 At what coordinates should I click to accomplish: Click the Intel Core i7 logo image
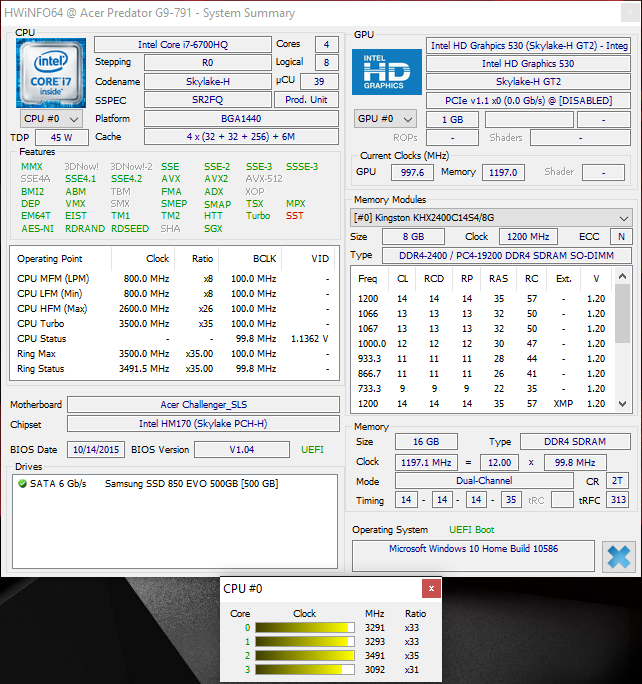tap(51, 73)
